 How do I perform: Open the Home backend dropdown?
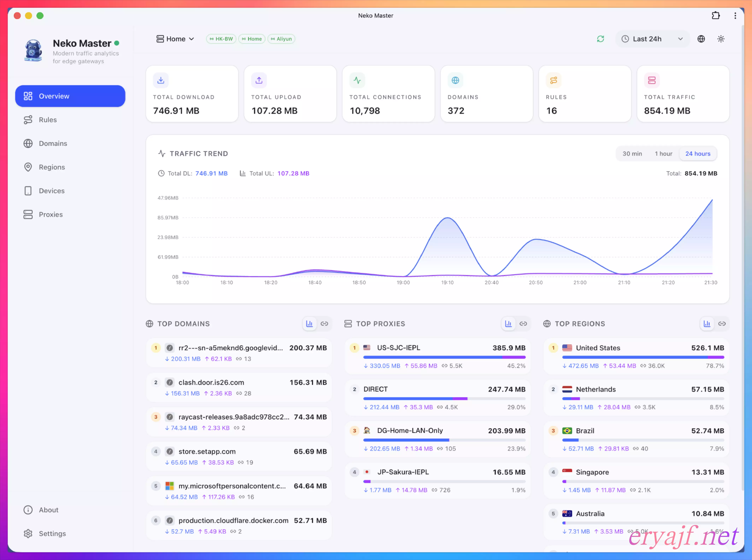(175, 39)
